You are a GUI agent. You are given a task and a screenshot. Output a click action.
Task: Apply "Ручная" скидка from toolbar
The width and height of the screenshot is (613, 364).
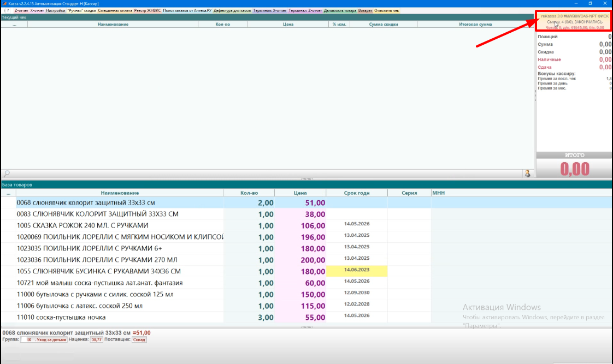81,10
